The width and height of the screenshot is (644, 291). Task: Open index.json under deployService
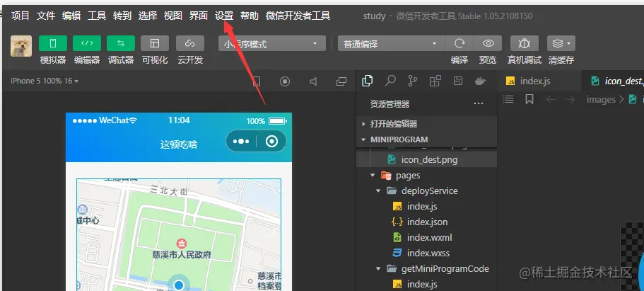(x=427, y=222)
